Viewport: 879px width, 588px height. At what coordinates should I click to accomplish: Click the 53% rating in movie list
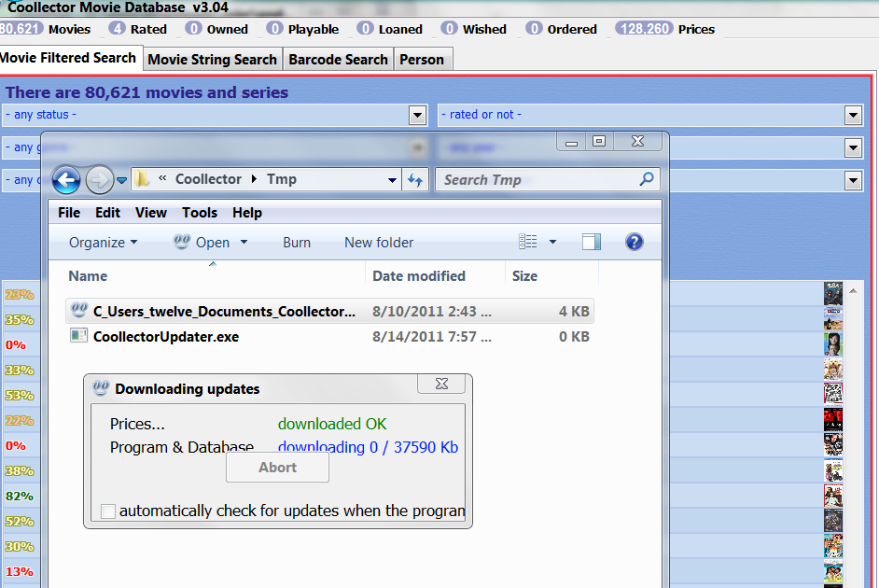tap(20, 396)
